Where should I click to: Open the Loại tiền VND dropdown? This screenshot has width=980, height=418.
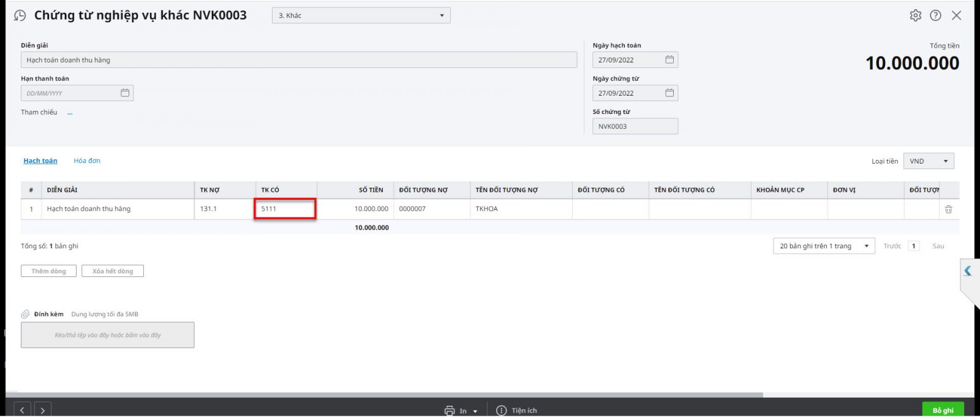[x=929, y=161]
